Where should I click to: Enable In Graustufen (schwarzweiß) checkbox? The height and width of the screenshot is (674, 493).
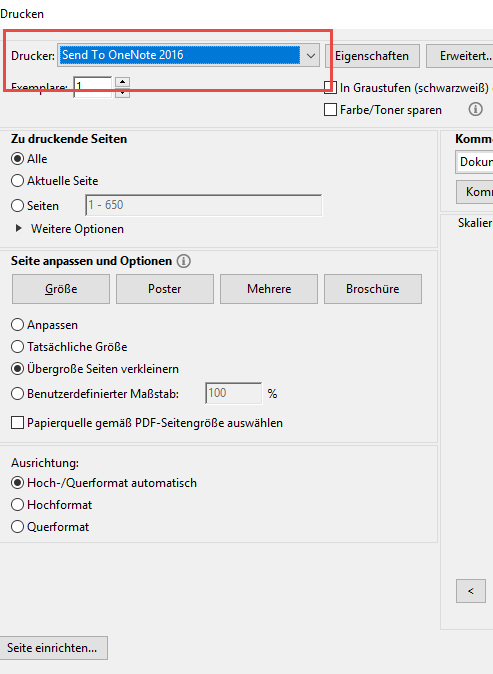(x=330, y=88)
